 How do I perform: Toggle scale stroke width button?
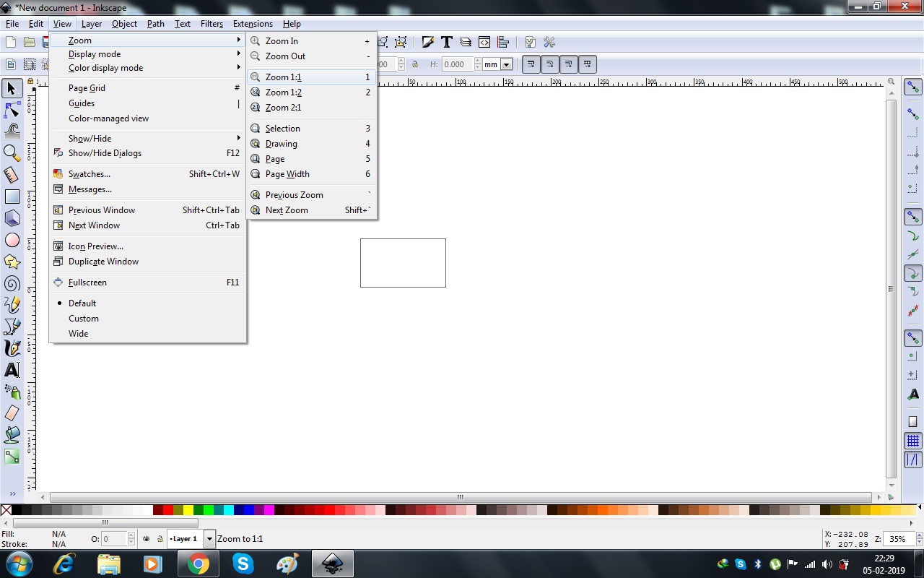[531, 64]
